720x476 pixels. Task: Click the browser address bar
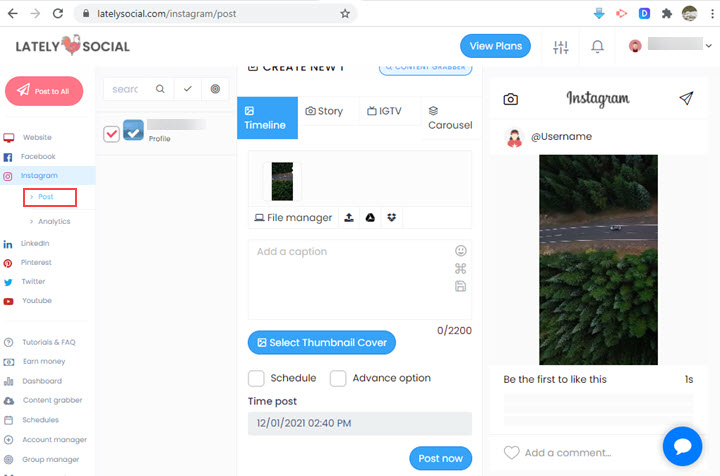(216, 14)
